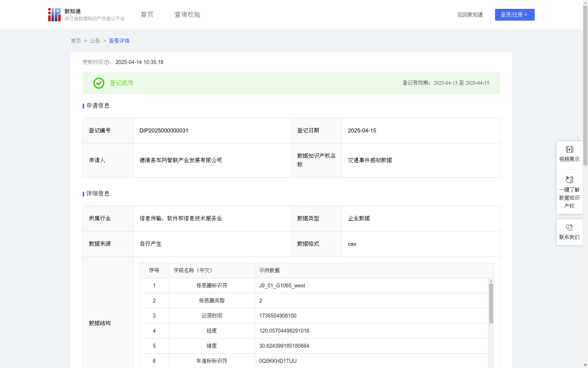Click the 登录/注册 button
Image resolution: width=588 pixels, height=368 pixels.
(x=514, y=15)
